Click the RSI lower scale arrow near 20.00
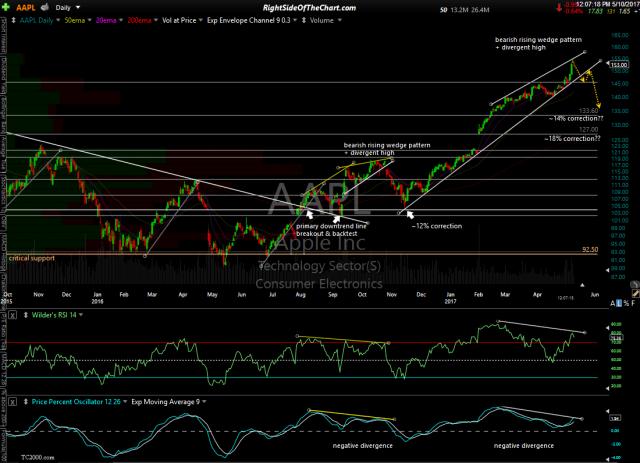The width and height of the screenshot is (640, 463). click(607, 388)
